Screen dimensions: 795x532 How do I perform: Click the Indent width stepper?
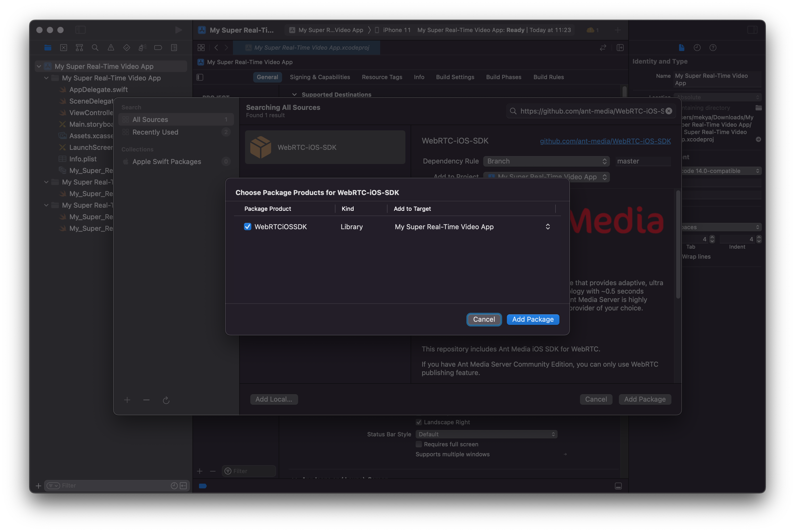(759, 239)
